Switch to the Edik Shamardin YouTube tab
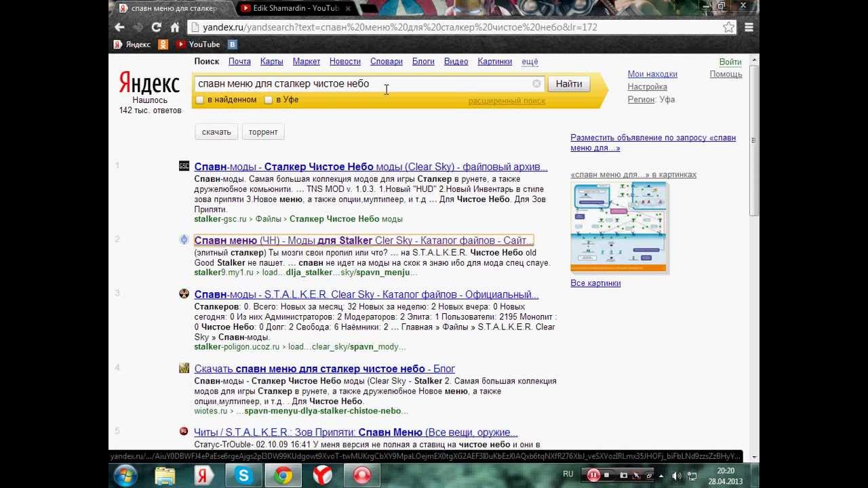This screenshot has width=868, height=488. click(296, 8)
